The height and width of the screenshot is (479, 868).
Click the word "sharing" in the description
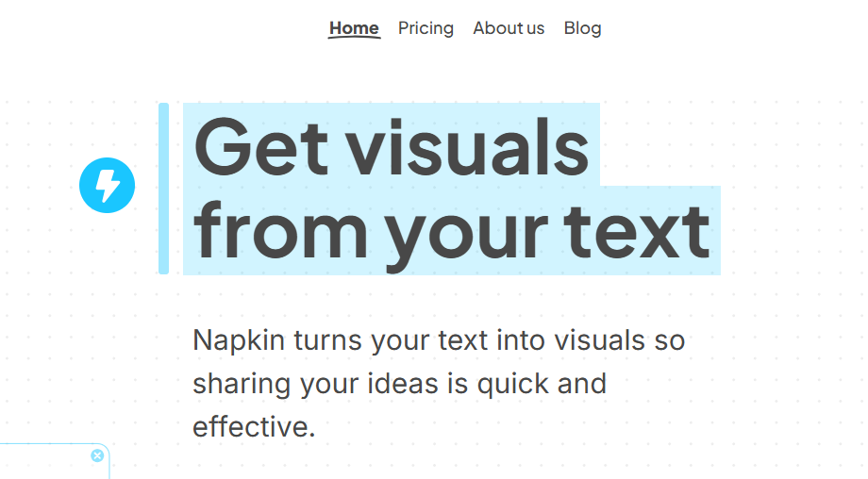click(242, 384)
